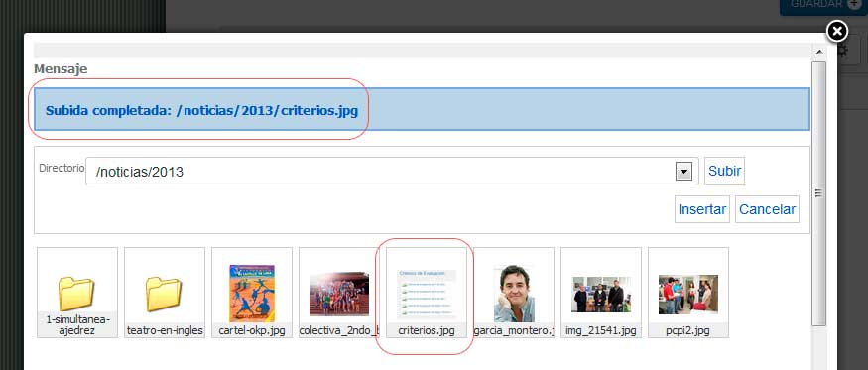The height and width of the screenshot is (370, 868).
Task: Click the Insertar button
Action: (702, 209)
